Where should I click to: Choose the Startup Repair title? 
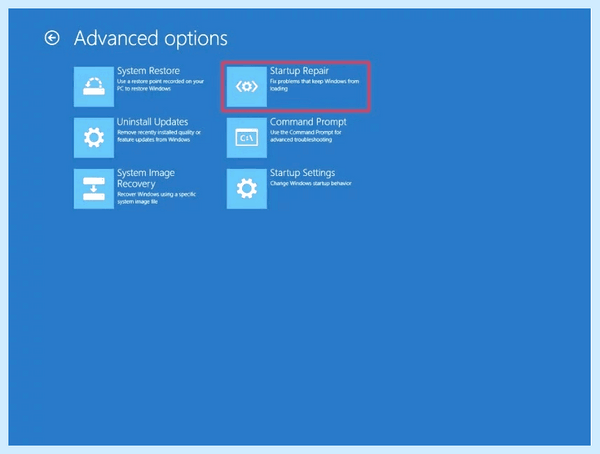coord(299,71)
